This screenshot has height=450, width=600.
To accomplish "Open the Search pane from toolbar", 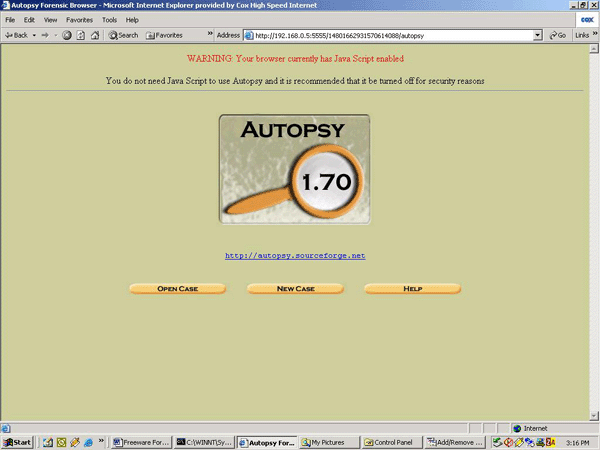I will tap(123, 35).
